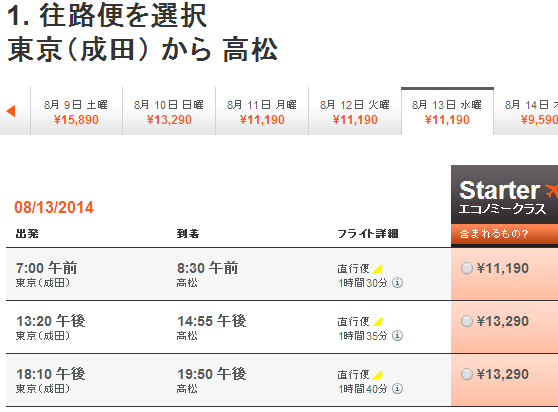Screen dimensions: 558x412
Task: Open flight info icon for 1時間30分 flight
Action: coord(397,283)
